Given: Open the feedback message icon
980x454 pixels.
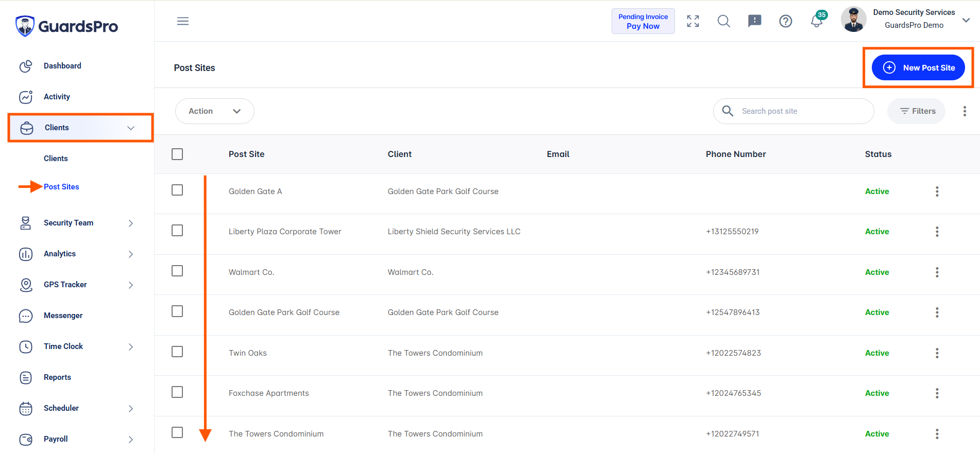Looking at the screenshot, I should click(x=755, y=21).
